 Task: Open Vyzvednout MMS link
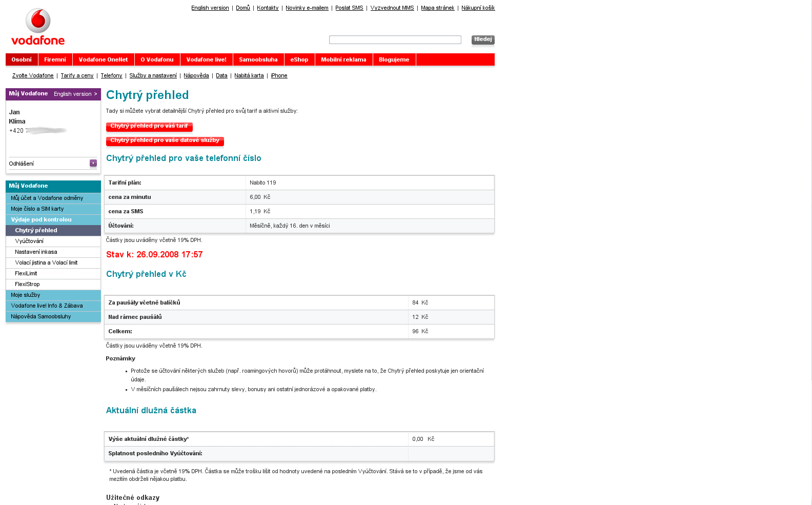(392, 8)
